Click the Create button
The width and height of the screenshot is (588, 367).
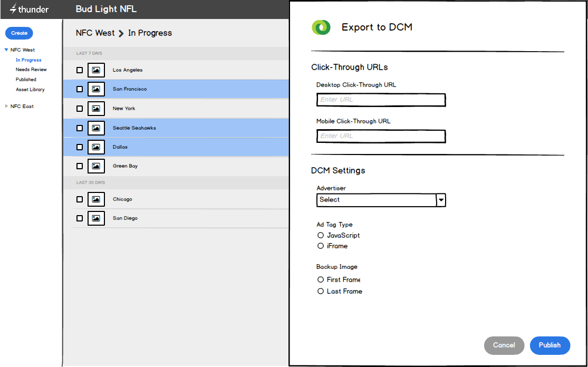(x=19, y=33)
